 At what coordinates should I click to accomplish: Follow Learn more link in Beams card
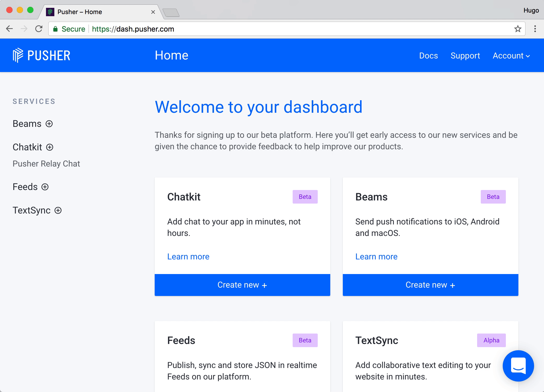click(376, 257)
